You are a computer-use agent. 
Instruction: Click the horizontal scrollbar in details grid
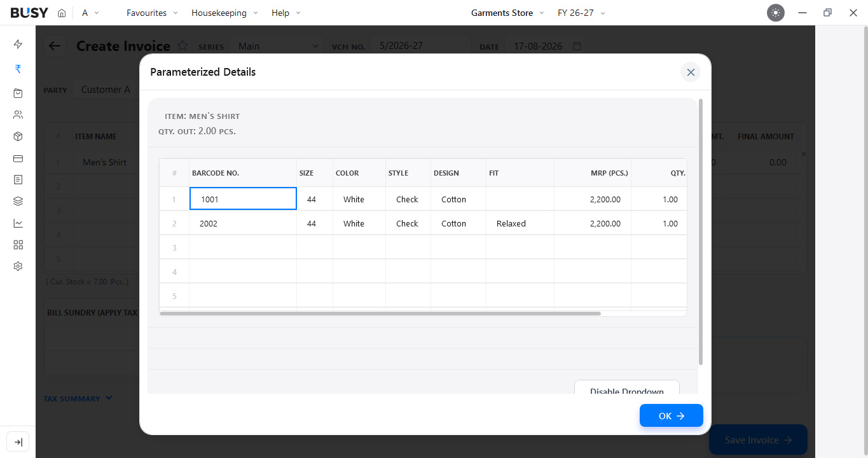click(380, 314)
